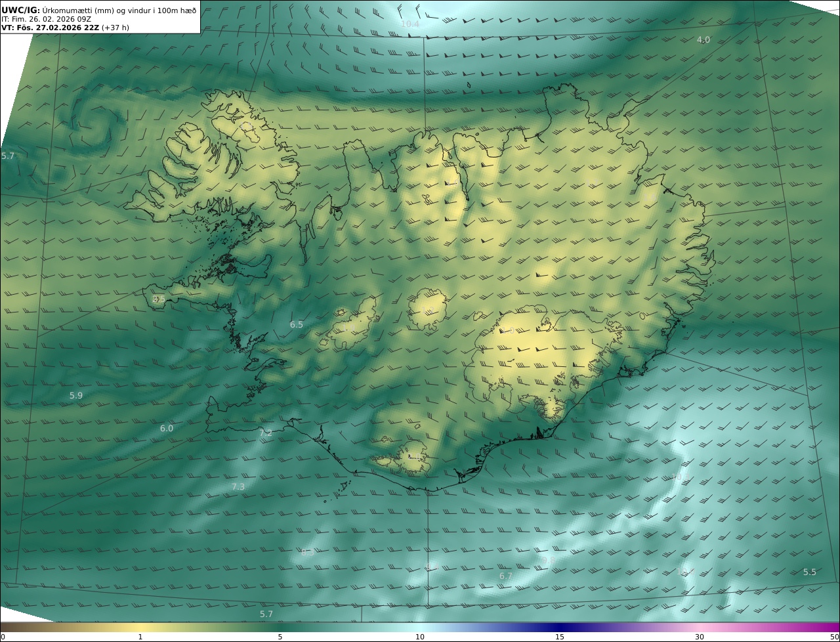Click the valid time 'VT: Fös. 27.02.2026 22Z'
The width and height of the screenshot is (840, 642).
coord(50,28)
